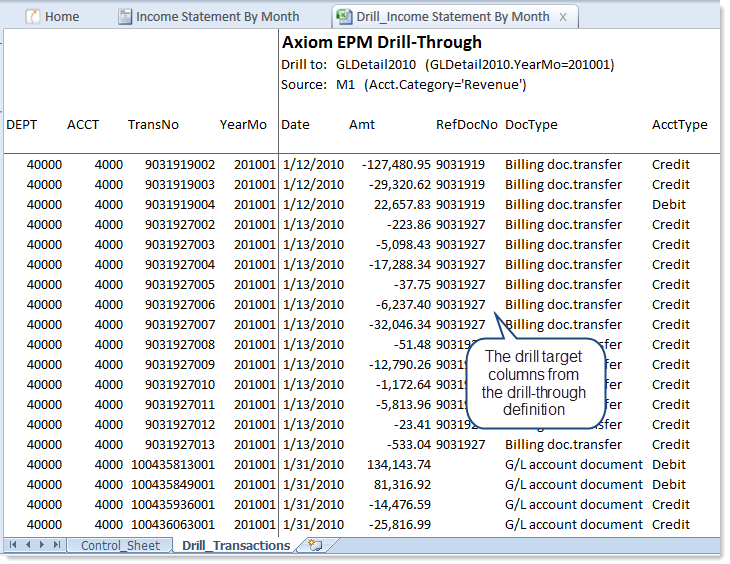The height and width of the screenshot is (564, 730).
Task: Select the DocType column header
Action: pos(531,125)
